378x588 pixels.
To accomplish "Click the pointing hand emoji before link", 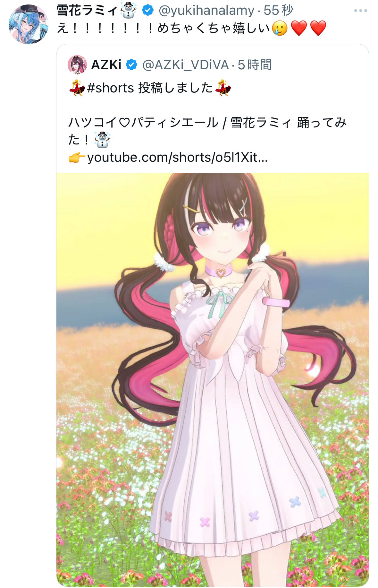I will coord(77,157).
